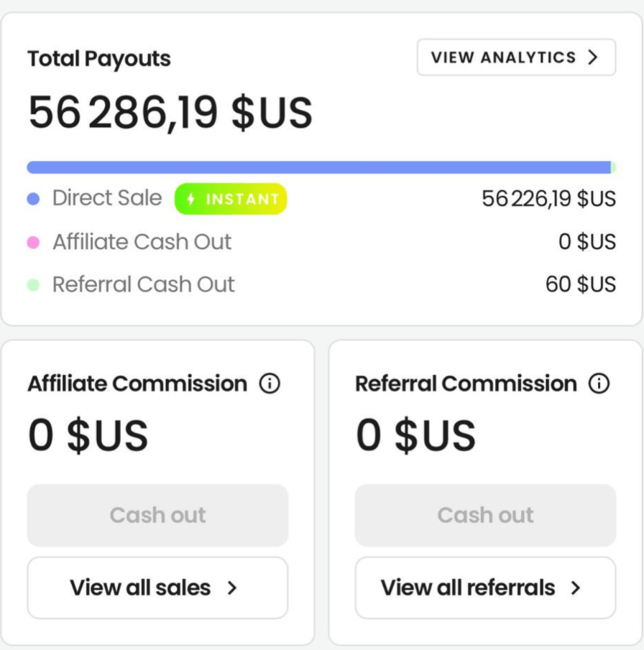Click the blue Direct Sale legend dot

[33, 200]
